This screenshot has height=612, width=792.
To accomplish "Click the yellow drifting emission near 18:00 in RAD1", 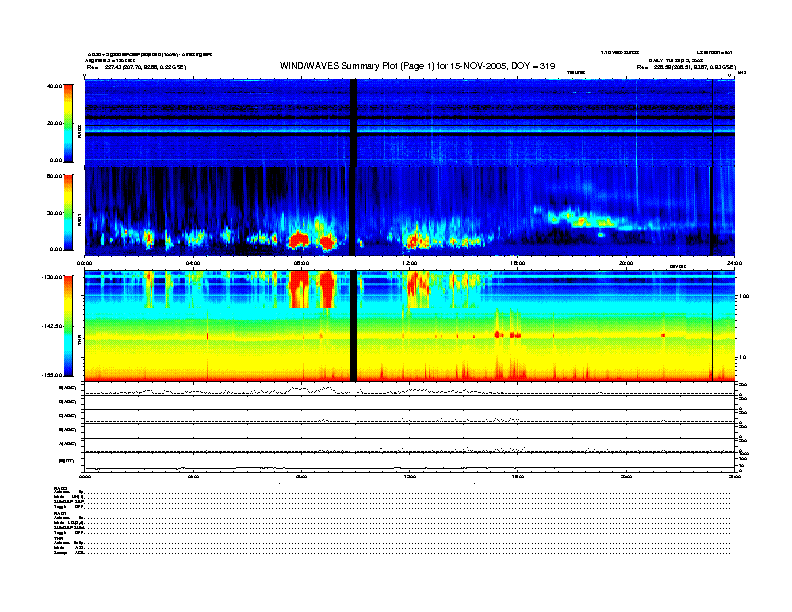I will (x=581, y=220).
